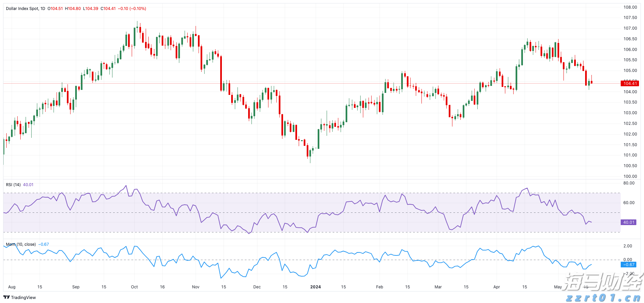644x303 pixels.
Task: Click the 100.00 price scale label
Action: pos(630,176)
